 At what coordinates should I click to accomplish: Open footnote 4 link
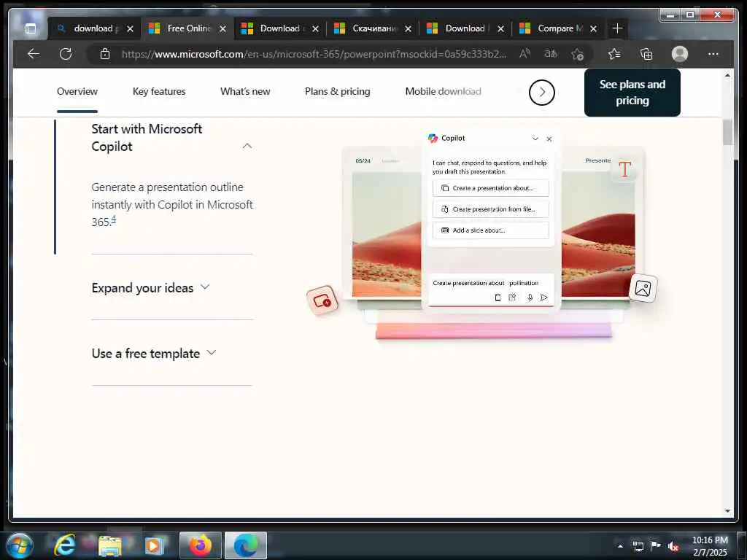113,219
